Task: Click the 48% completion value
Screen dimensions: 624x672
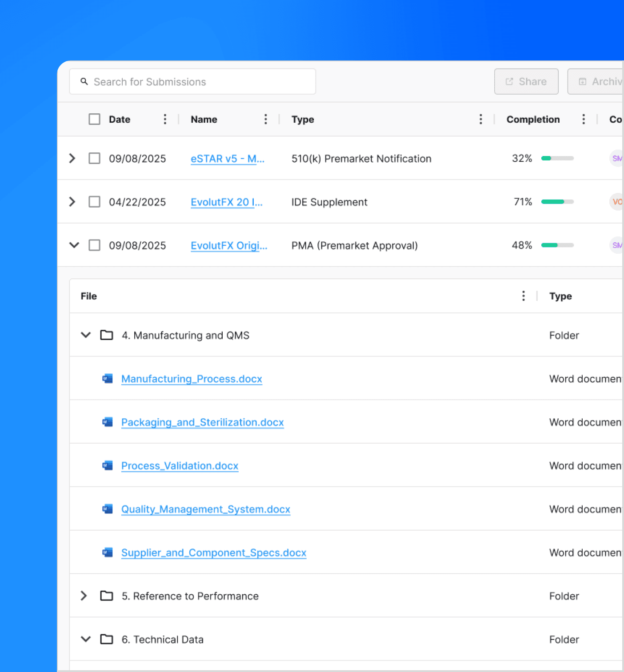Action: pos(522,245)
